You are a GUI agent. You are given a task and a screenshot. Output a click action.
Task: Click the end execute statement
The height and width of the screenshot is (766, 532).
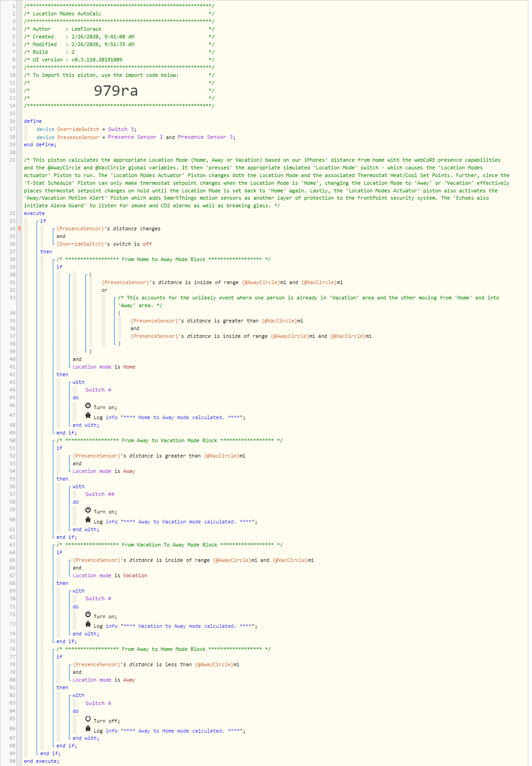pyautogui.click(x=42, y=761)
